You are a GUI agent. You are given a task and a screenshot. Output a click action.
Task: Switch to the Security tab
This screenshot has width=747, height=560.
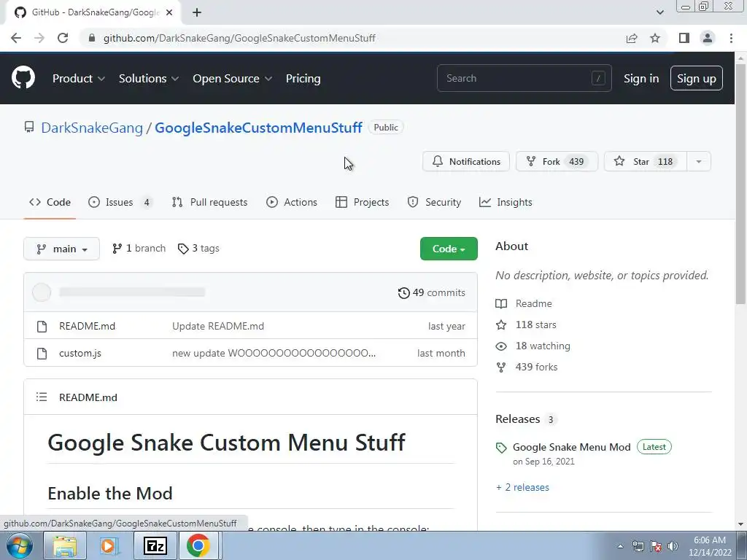click(434, 203)
